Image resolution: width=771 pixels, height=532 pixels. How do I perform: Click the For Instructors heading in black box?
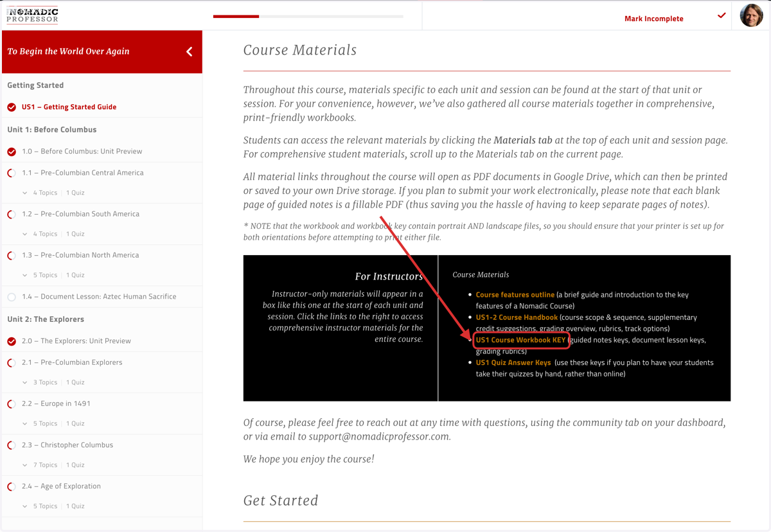389,276
